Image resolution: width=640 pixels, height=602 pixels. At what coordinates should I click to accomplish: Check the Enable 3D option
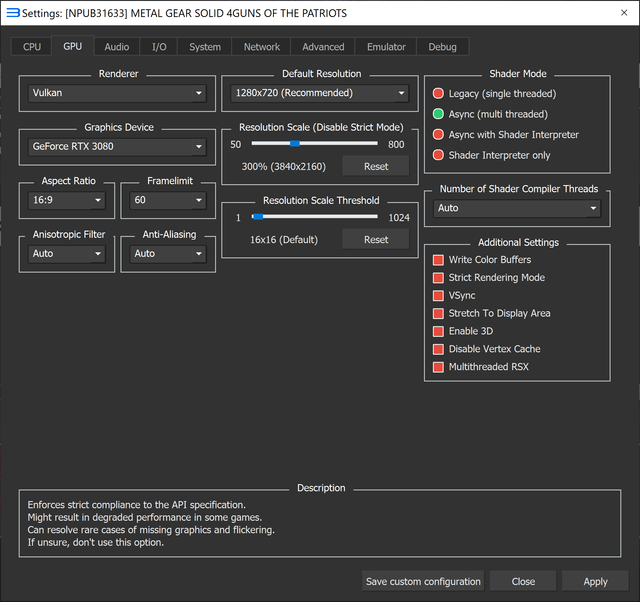463,331
